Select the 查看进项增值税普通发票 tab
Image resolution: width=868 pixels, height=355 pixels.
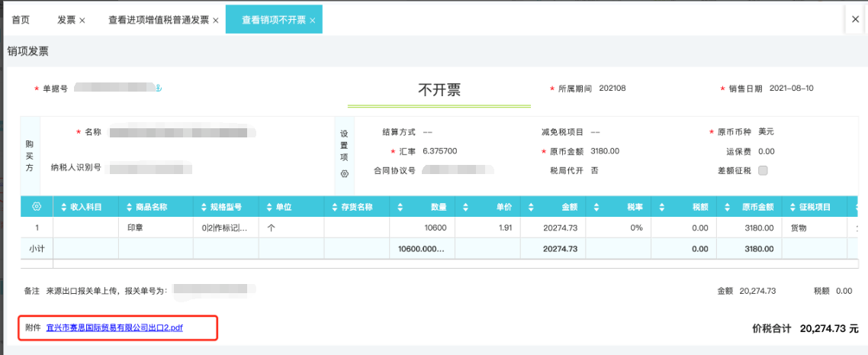(158, 20)
